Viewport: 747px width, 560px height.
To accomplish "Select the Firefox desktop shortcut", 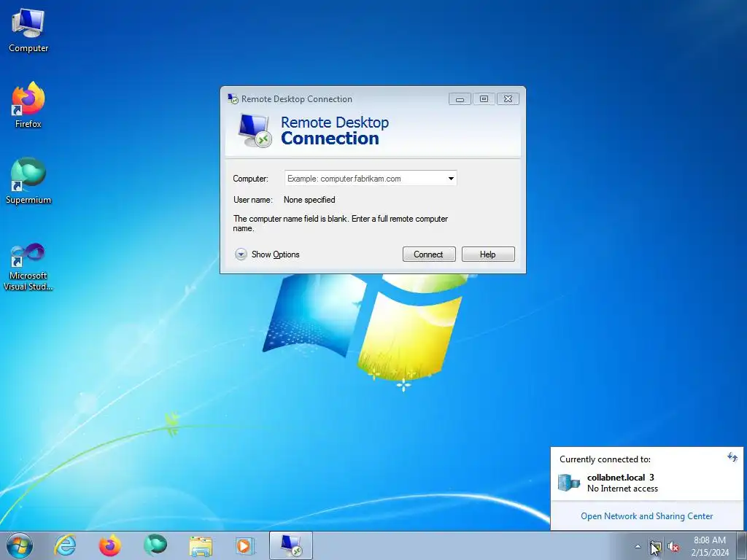I will coord(28,105).
